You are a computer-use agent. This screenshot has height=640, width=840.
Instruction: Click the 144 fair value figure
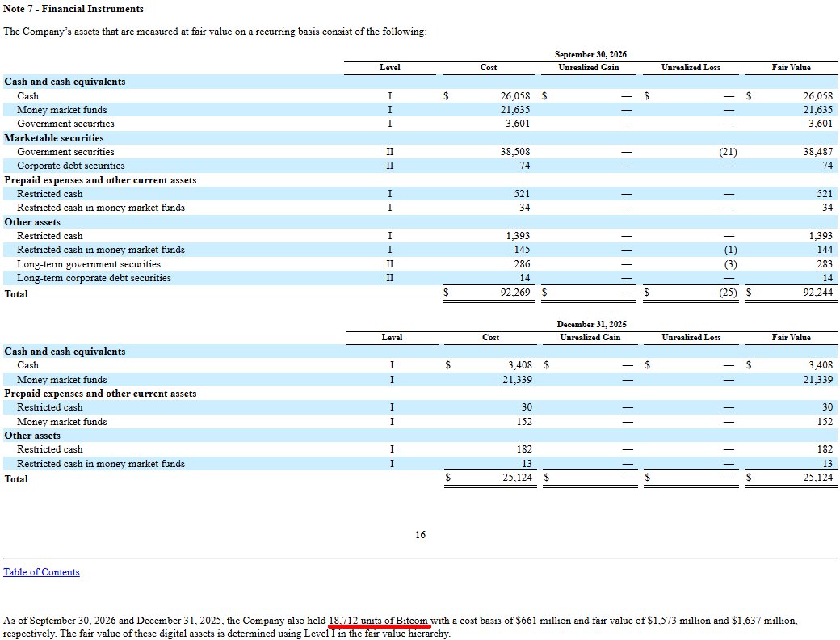(x=825, y=249)
